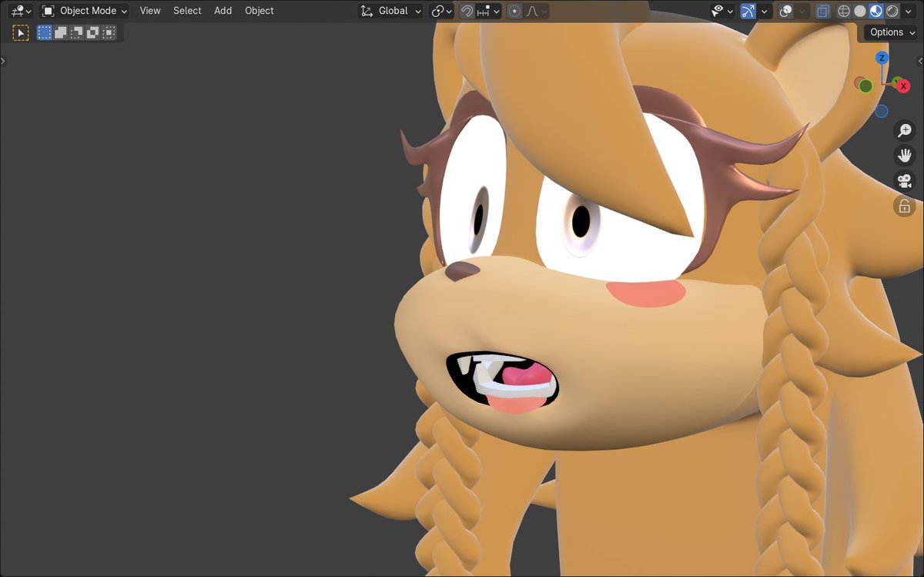
Task: Switch to material preview shading
Action: click(876, 11)
